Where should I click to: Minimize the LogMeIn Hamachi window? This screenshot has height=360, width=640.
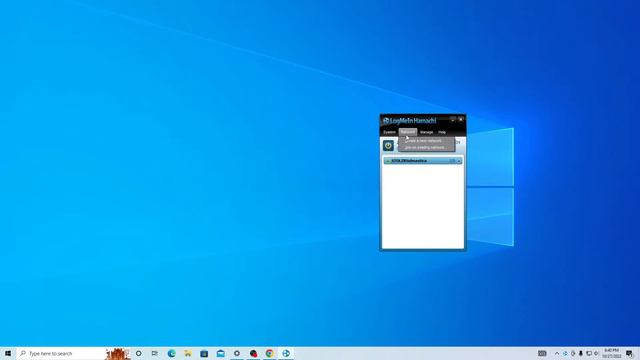coord(453,120)
